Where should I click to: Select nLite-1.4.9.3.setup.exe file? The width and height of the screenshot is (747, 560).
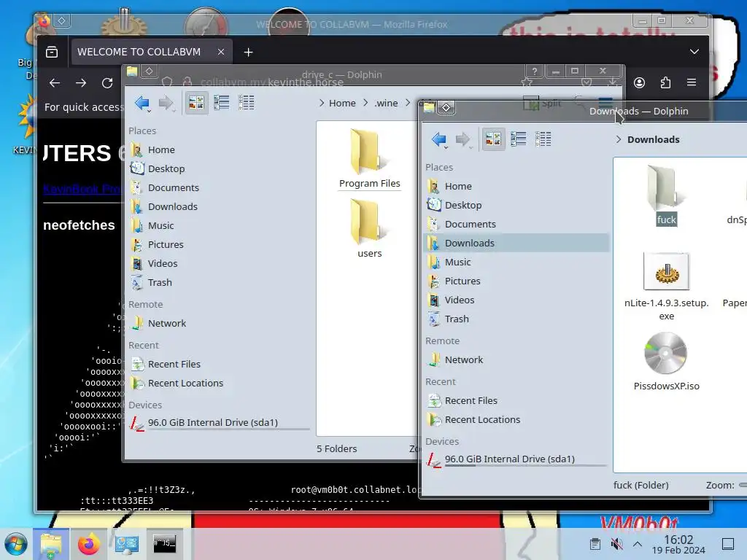[x=666, y=287]
